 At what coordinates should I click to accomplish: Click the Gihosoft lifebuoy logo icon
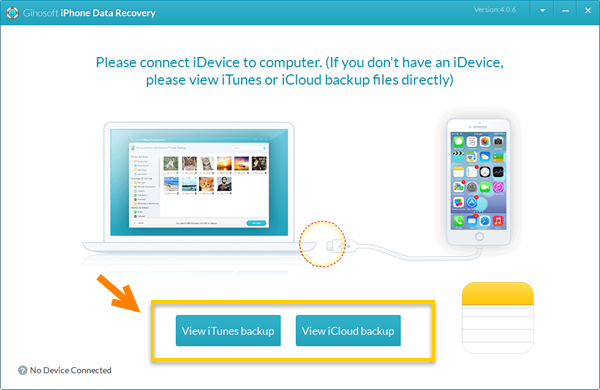click(12, 13)
